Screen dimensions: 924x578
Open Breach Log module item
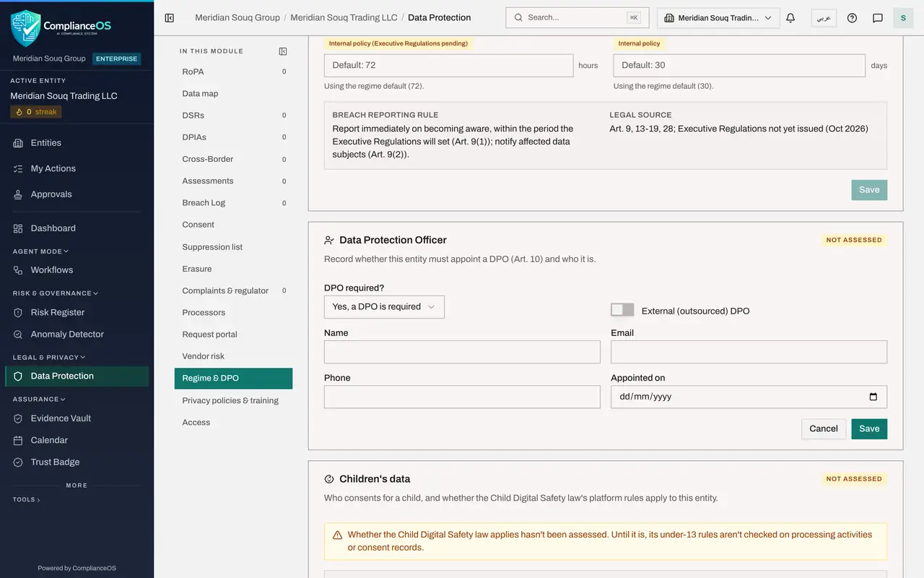233,203
